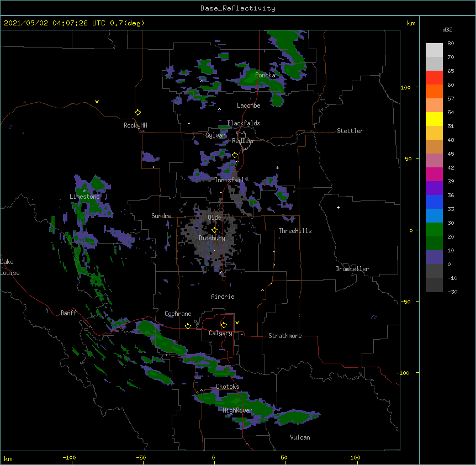Click the Okotoks city label
This screenshot has width=476, height=465.
tap(228, 387)
